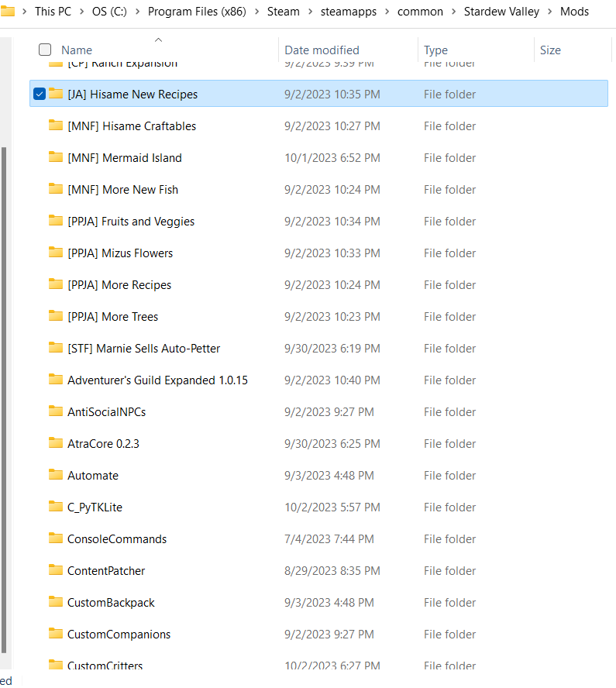
Task: Click the folder icon of ConsoleCommands
Action: (56, 538)
